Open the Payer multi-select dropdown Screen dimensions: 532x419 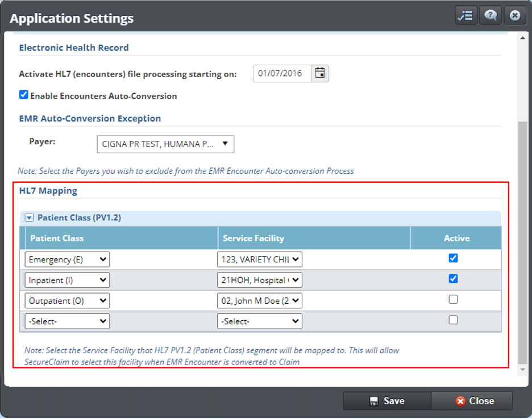point(165,144)
